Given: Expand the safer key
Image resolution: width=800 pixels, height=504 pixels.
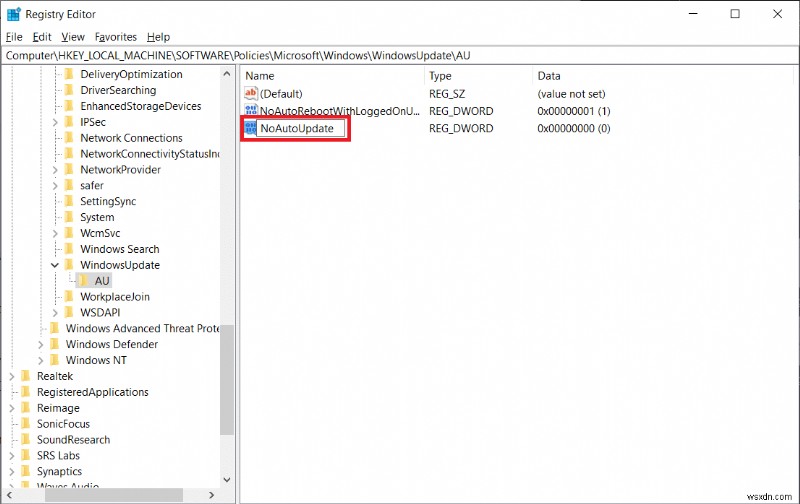Looking at the screenshot, I should [55, 186].
